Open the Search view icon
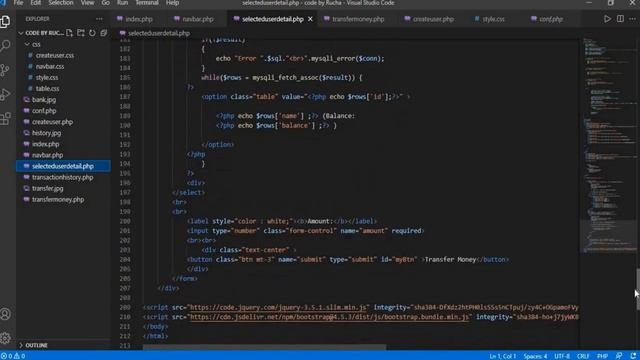 5,45
